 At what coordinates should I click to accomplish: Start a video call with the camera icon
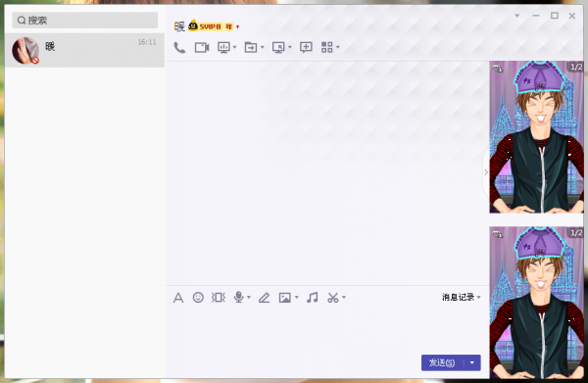(x=202, y=48)
